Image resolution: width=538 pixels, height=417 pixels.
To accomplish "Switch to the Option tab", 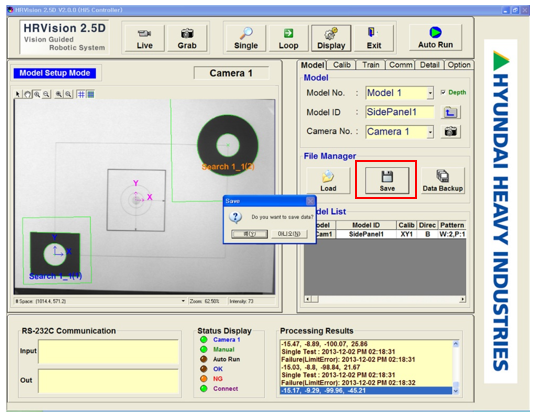I will click(x=459, y=65).
